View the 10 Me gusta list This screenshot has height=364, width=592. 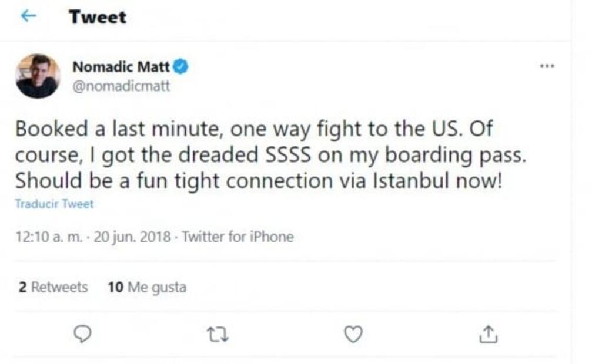[x=147, y=287]
